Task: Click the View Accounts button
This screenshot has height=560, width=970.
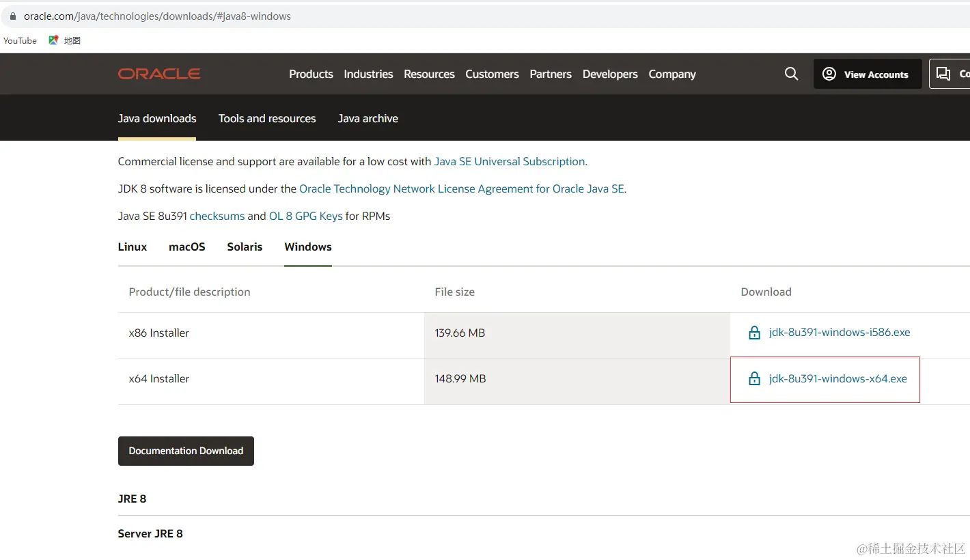Action: pyautogui.click(x=868, y=74)
